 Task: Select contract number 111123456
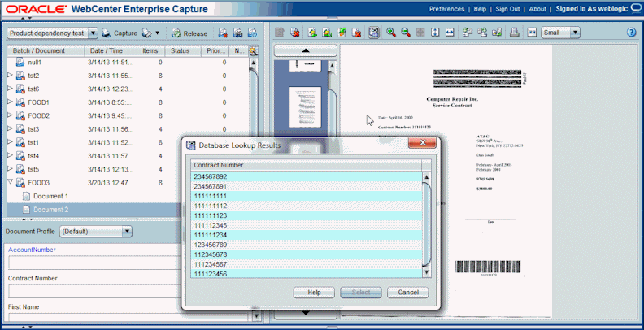coord(307,274)
